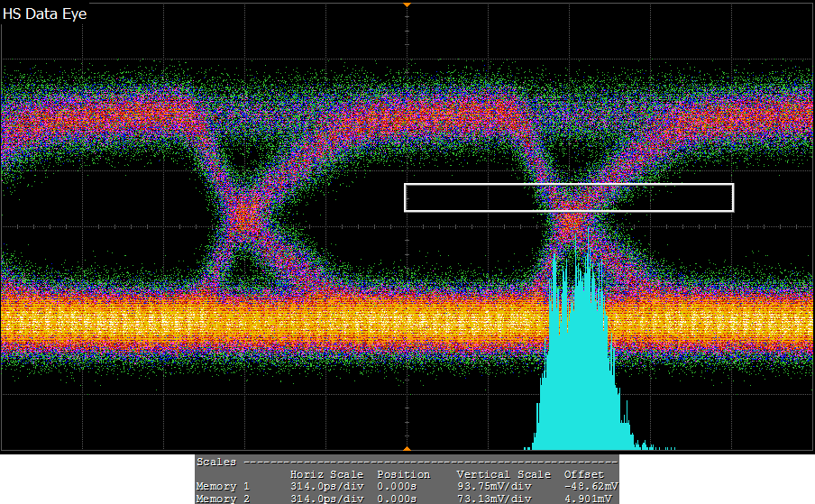Click the Offset column header

(582, 474)
